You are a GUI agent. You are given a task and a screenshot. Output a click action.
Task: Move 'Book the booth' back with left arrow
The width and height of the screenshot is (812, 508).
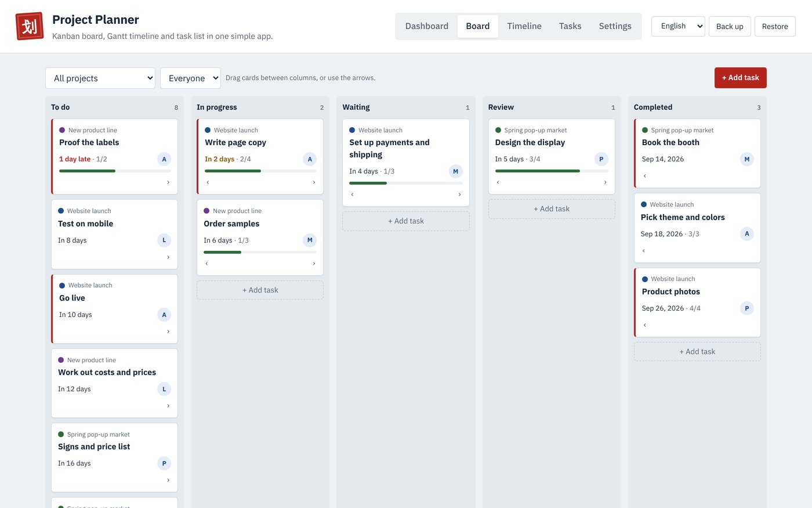[x=644, y=176]
